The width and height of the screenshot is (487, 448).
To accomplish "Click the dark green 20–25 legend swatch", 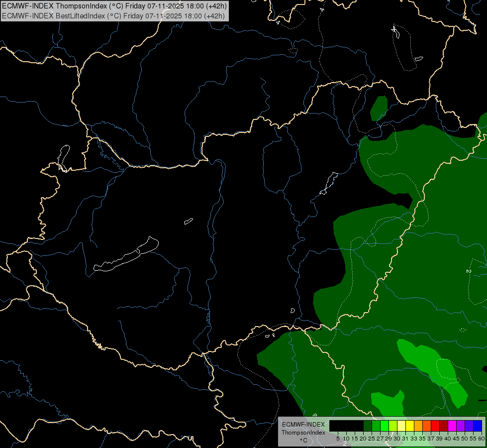I will (x=368, y=426).
